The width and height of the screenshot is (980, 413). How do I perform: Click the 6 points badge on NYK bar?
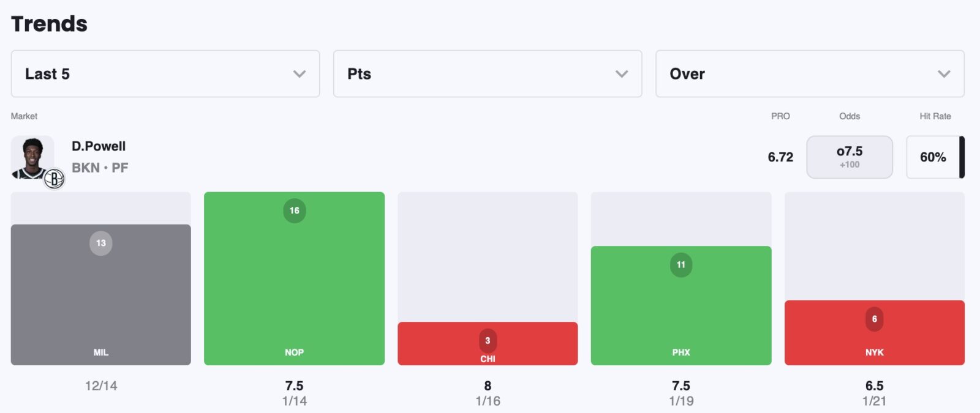tap(874, 319)
